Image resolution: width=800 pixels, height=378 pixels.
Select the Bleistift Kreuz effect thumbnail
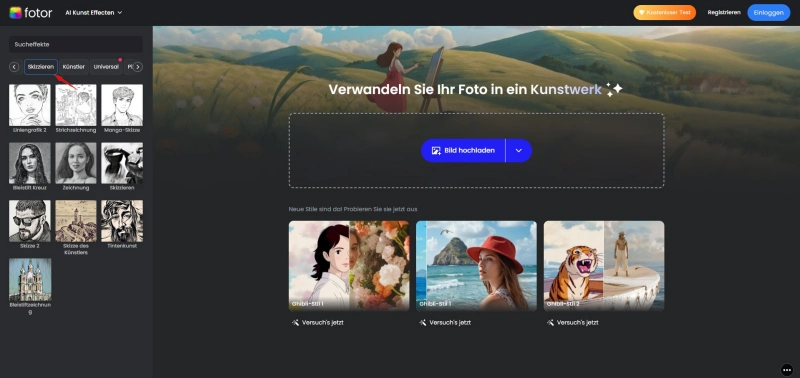[x=30, y=163]
